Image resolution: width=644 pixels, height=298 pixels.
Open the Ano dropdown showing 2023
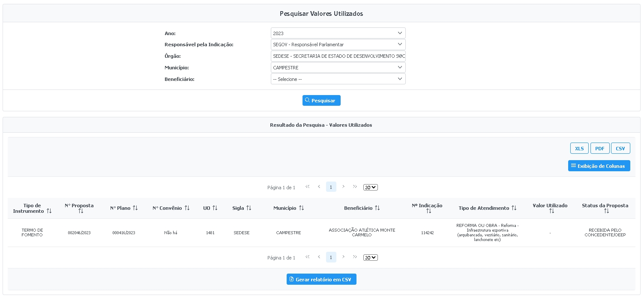coord(338,33)
